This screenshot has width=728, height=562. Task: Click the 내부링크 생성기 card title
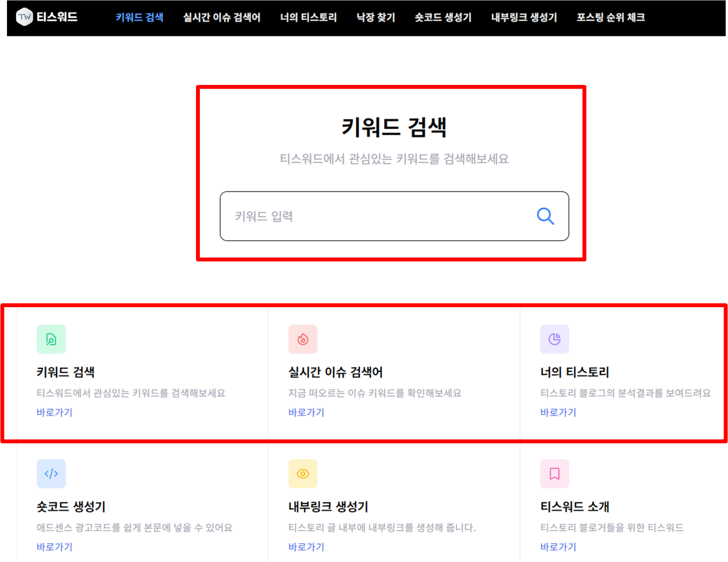pos(328,507)
